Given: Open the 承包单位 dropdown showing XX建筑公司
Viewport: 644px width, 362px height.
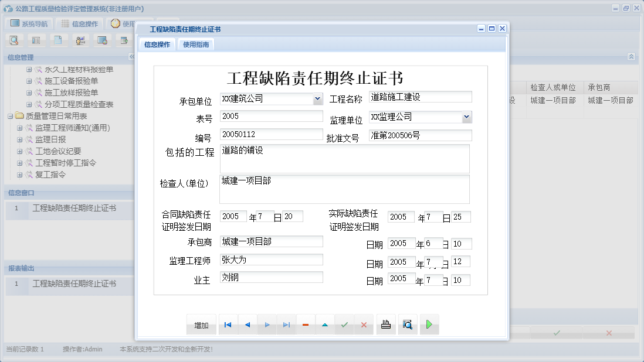Looking at the screenshot, I should tap(318, 99).
